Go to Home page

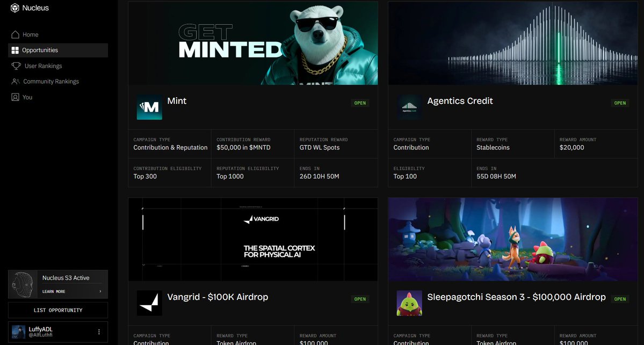(58, 34)
